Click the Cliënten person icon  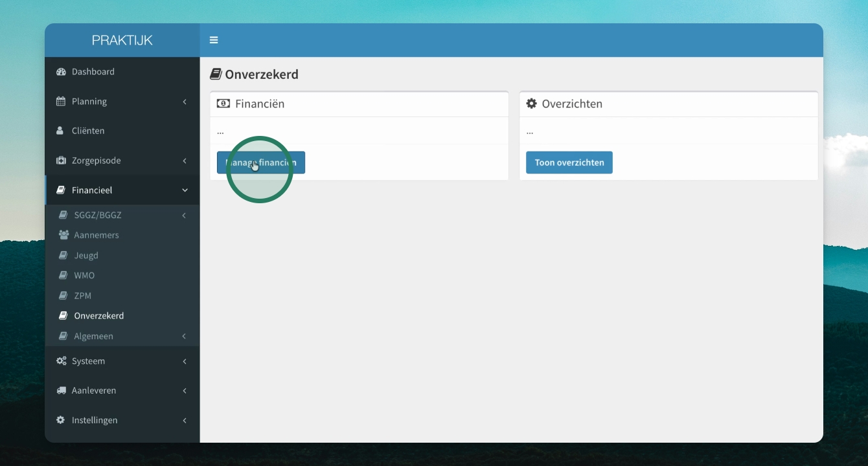coord(61,131)
